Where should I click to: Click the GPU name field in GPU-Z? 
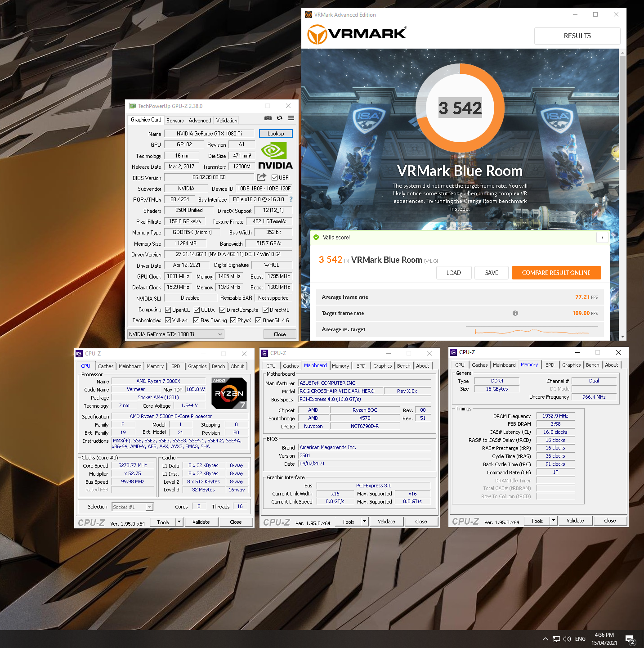click(209, 134)
